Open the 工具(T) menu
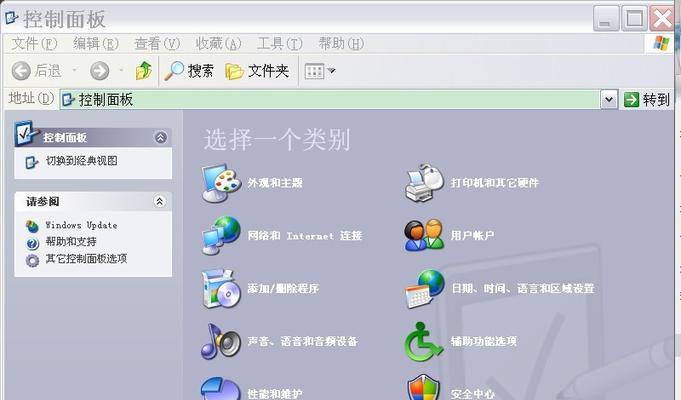The height and width of the screenshot is (400, 681). [x=279, y=43]
